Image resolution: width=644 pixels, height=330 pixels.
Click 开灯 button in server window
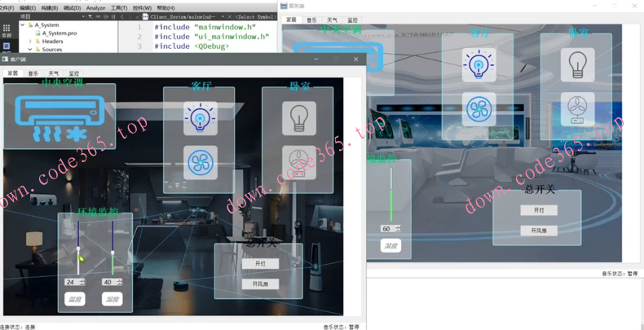pos(539,210)
